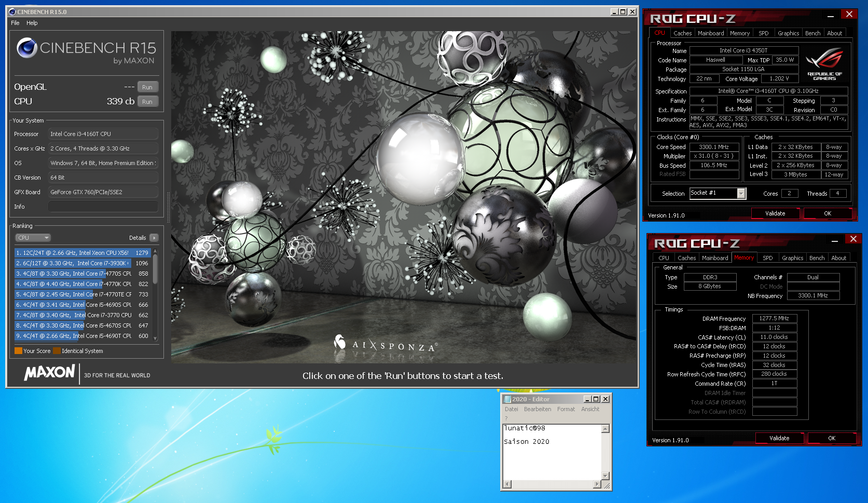
Task: Minimize the lower ROG CPU-Z window
Action: (835, 240)
